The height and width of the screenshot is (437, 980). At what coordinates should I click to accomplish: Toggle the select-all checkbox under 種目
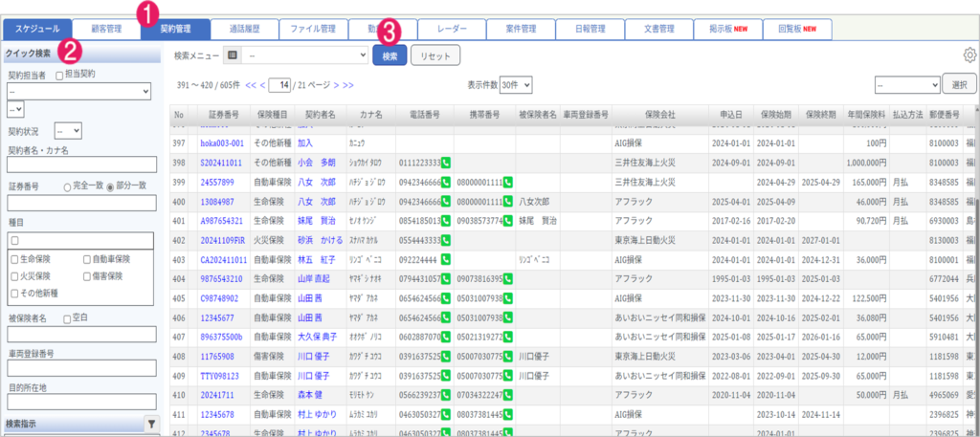tap(15, 240)
